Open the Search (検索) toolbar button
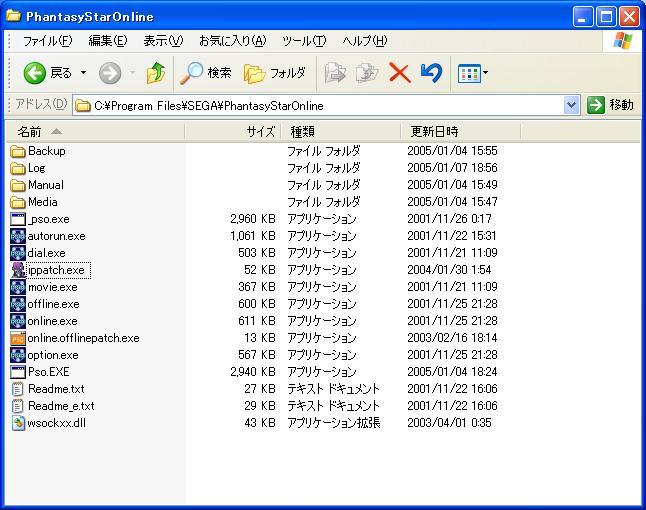This screenshot has width=646, height=510. [x=206, y=73]
